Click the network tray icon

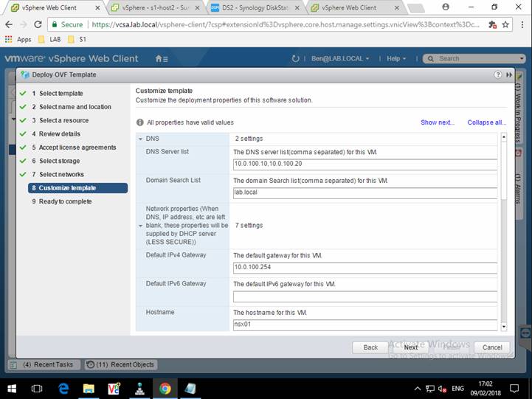(430, 389)
